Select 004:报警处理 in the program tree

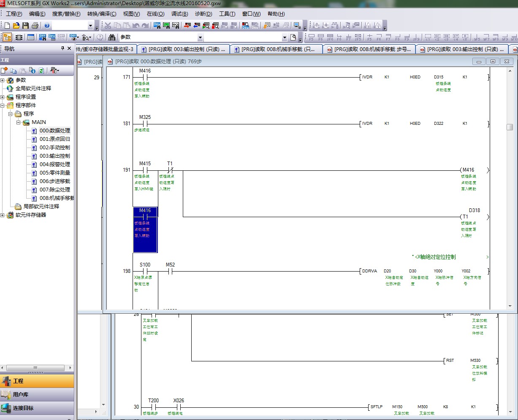pyautogui.click(x=54, y=164)
